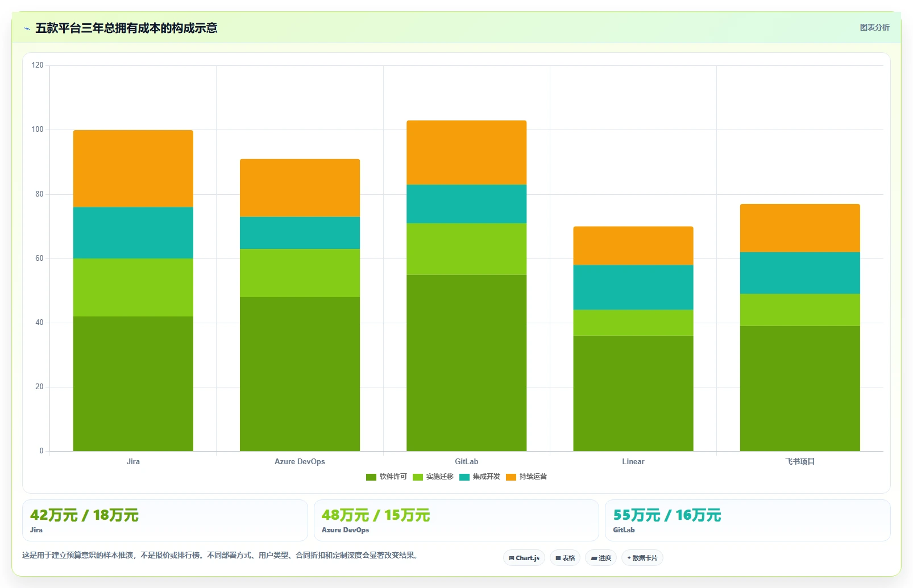The width and height of the screenshot is (913, 588).
Task: Click Azure DevOps teal 集成开发 segment
Action: coord(300,233)
